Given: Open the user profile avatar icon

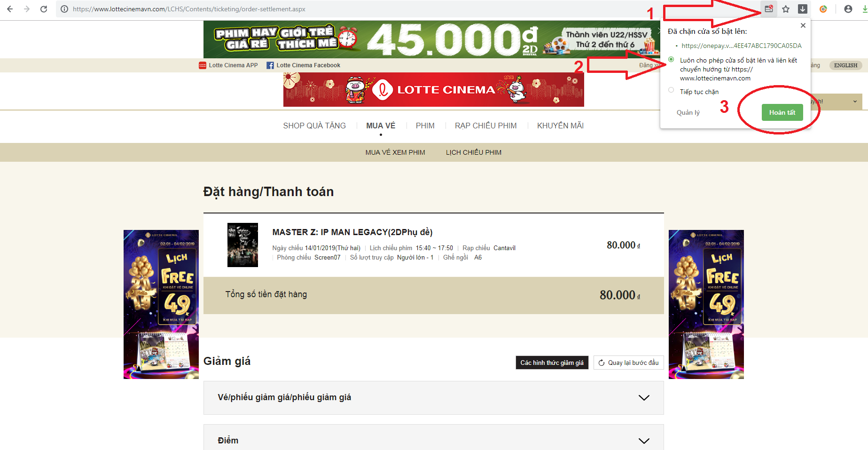Looking at the screenshot, I should (848, 9).
